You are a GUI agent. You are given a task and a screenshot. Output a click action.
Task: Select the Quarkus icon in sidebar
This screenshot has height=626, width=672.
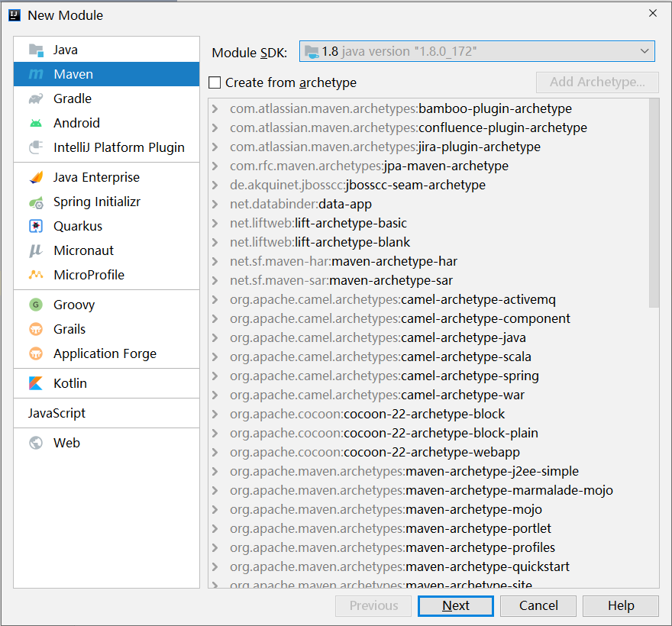36,226
